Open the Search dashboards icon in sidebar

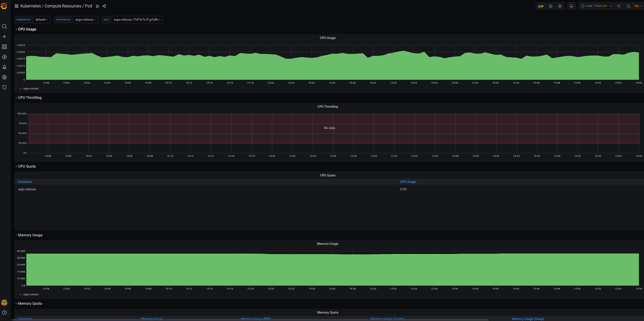pyautogui.click(x=4, y=26)
